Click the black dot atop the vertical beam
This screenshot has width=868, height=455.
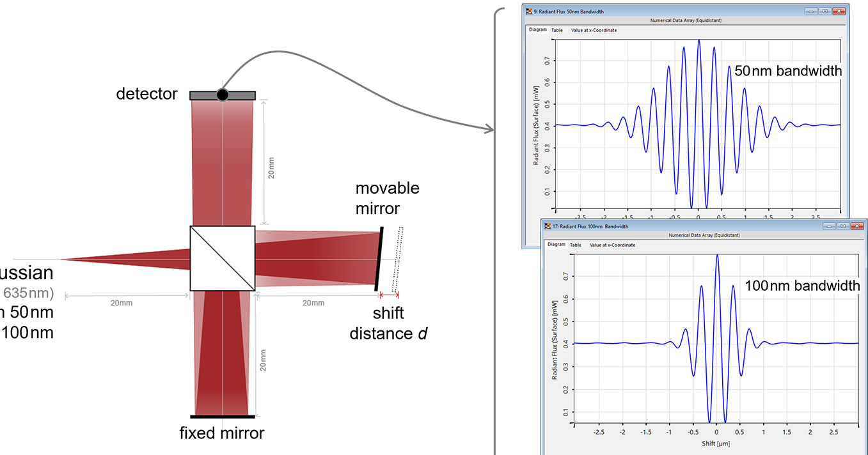pyautogui.click(x=222, y=95)
